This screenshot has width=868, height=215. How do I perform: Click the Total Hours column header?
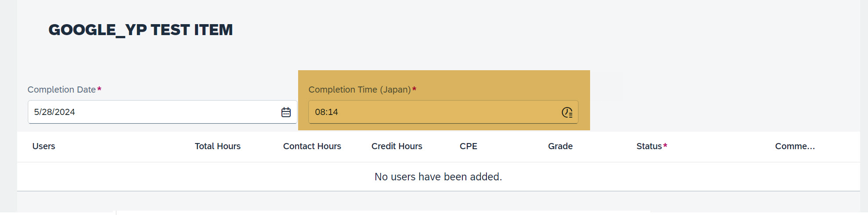pyautogui.click(x=218, y=146)
